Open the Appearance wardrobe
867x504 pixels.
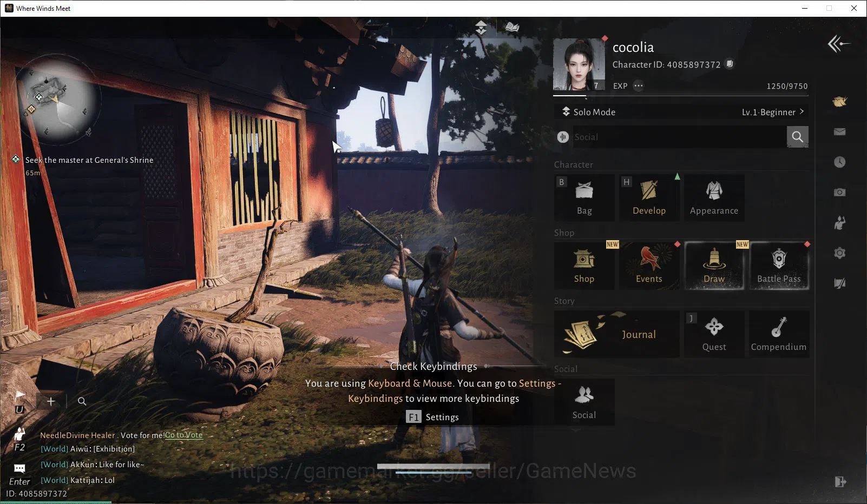tap(714, 197)
